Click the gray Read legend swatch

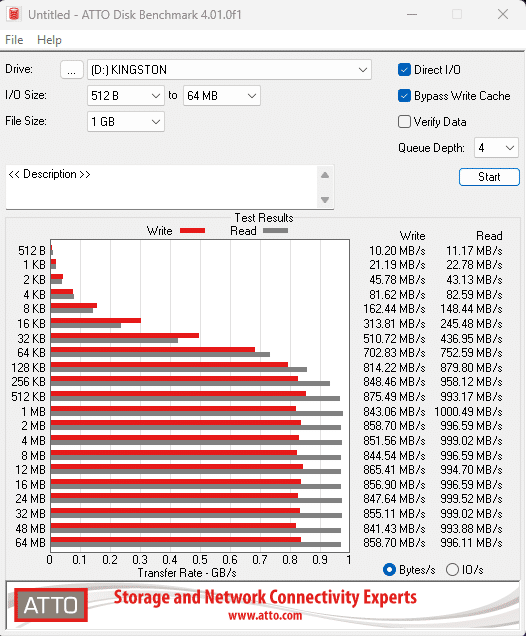pyautogui.click(x=275, y=230)
